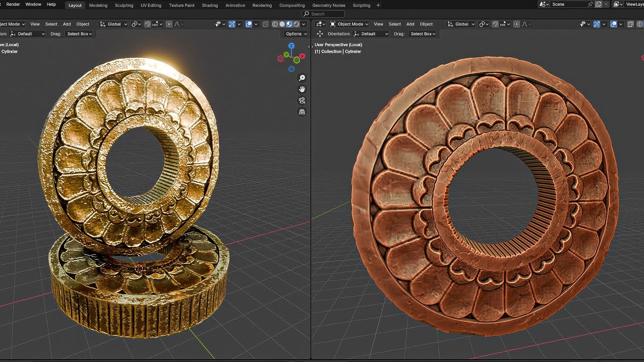Open proportional falloff icon in left viewport
The width and height of the screenshot is (644, 362).
click(180, 24)
